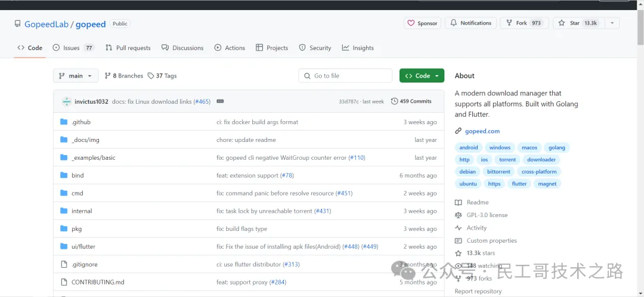Open the Notifications bell button

(470, 23)
